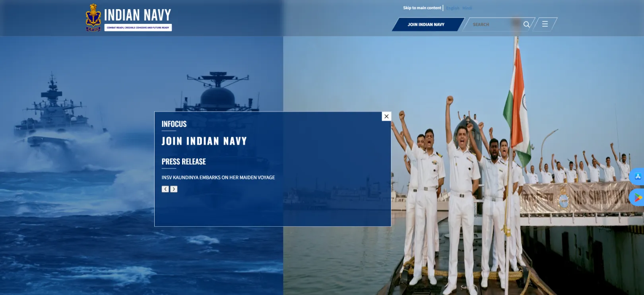Follow the Skip to main content link
Image resolution: width=644 pixels, height=295 pixels.
422,8
